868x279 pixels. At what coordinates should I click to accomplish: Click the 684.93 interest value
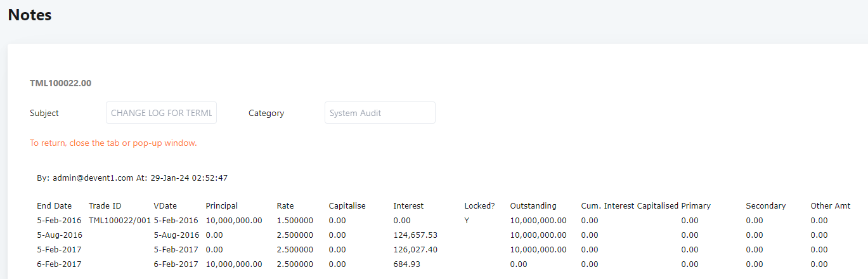click(406, 264)
